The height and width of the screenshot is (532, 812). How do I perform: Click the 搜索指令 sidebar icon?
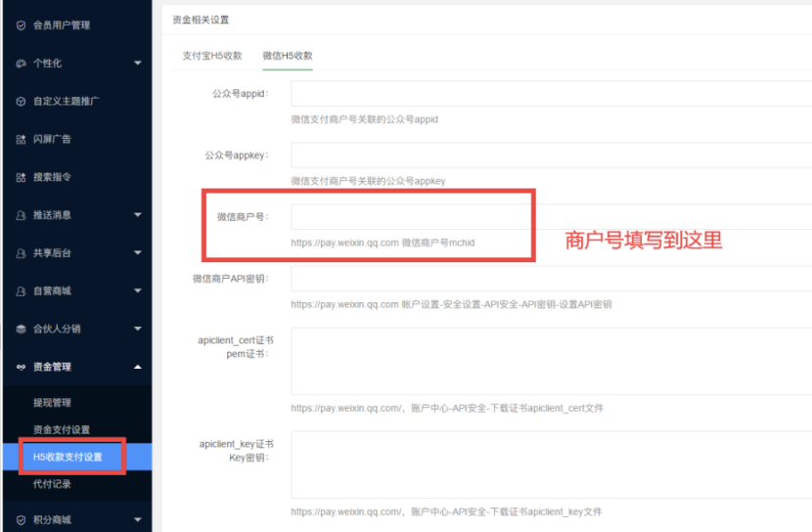point(21,178)
